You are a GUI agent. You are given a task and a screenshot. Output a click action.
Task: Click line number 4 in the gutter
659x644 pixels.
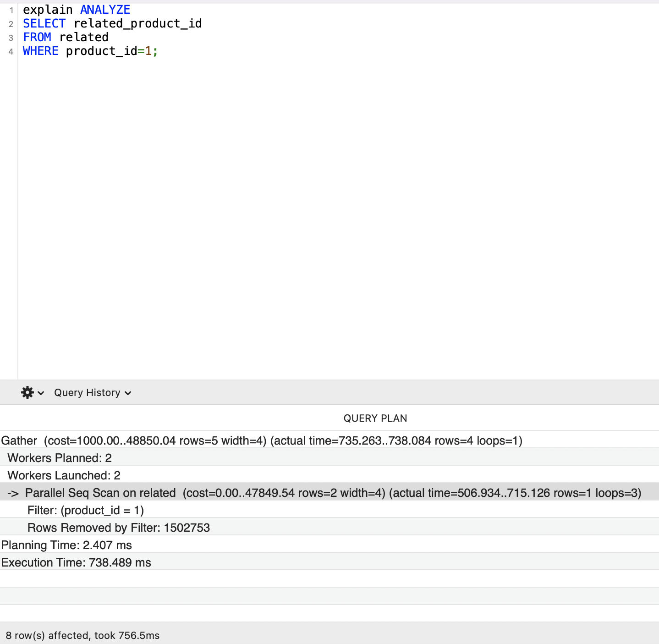pos(11,51)
